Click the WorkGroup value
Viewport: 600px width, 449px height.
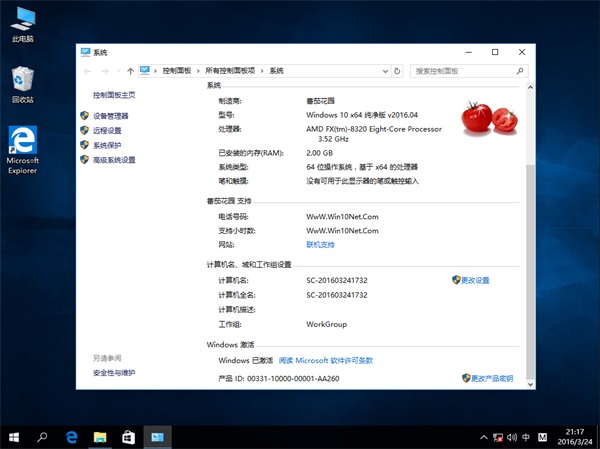coord(326,324)
